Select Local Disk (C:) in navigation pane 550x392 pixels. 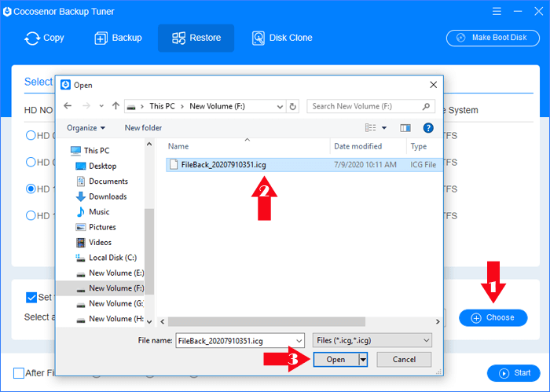point(106,258)
